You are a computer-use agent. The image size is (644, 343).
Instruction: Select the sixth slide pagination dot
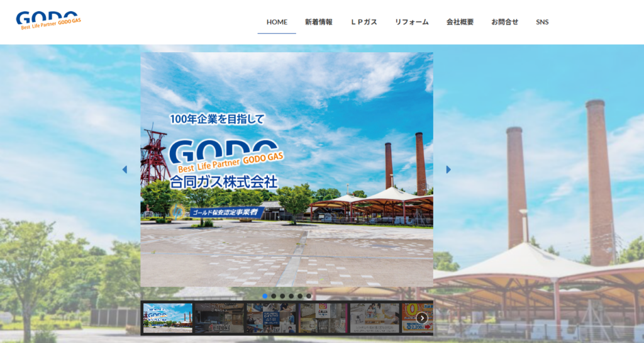[309, 296]
